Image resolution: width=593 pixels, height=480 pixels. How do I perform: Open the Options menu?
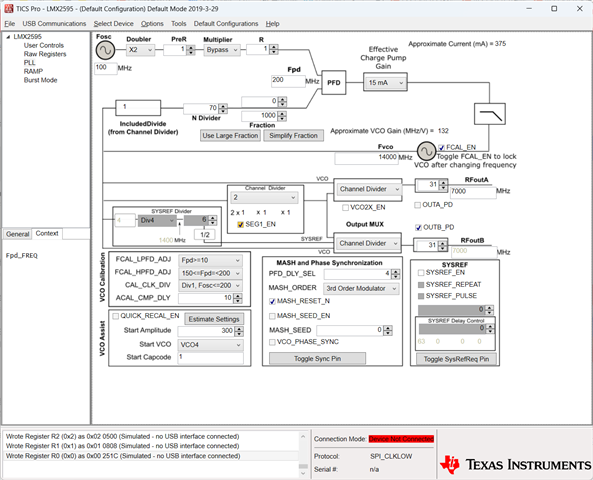point(152,23)
